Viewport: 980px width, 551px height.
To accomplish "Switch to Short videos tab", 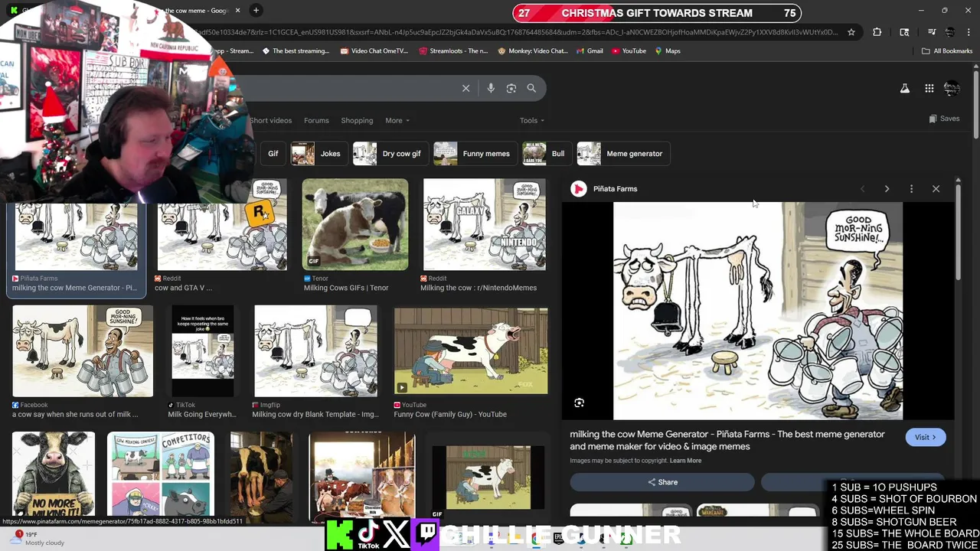I will click(270, 120).
